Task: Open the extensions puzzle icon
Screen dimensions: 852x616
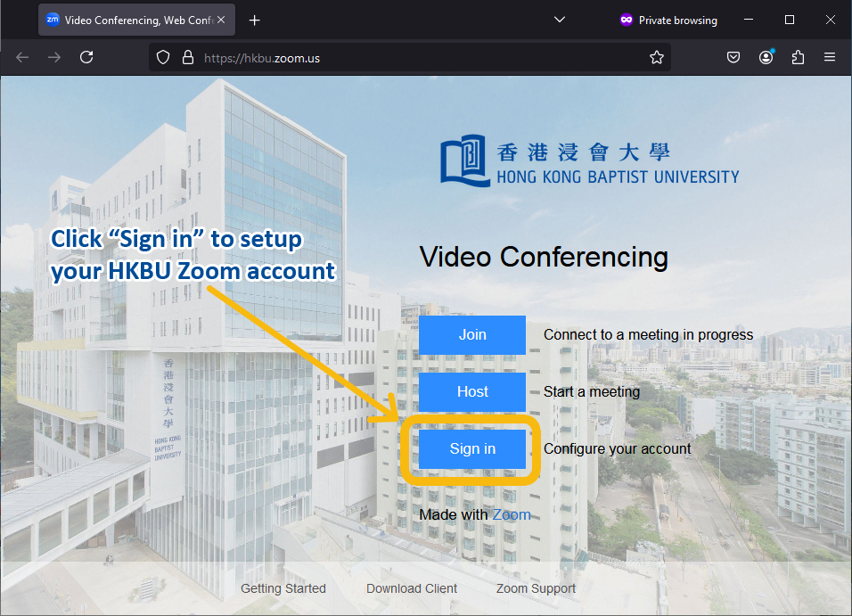Action: click(x=798, y=57)
